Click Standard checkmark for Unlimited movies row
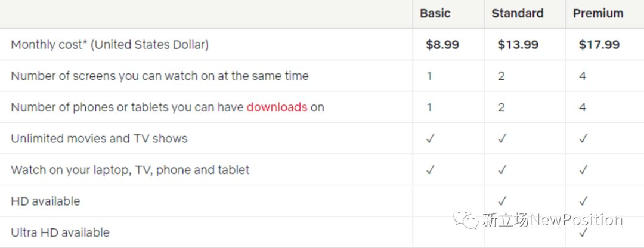The width and height of the screenshot is (644, 248). click(x=501, y=139)
